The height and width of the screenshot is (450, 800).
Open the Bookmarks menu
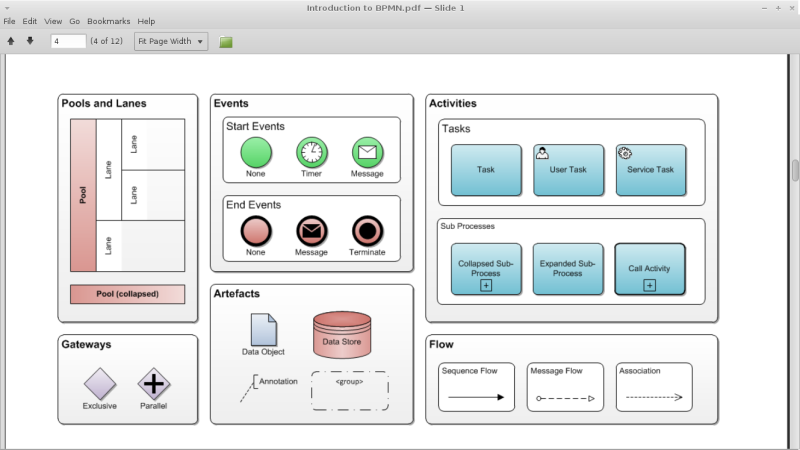(108, 21)
